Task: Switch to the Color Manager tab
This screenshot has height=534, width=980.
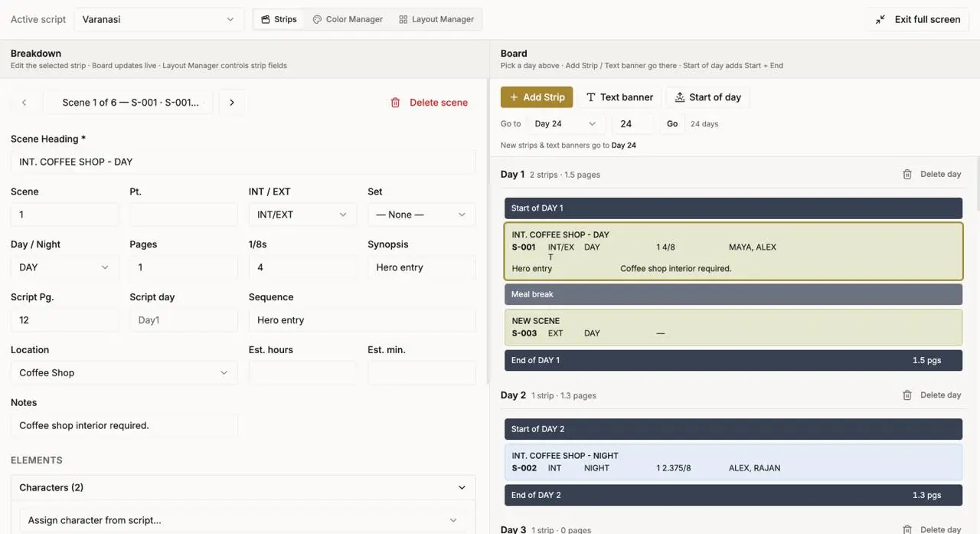Action: pyautogui.click(x=348, y=19)
